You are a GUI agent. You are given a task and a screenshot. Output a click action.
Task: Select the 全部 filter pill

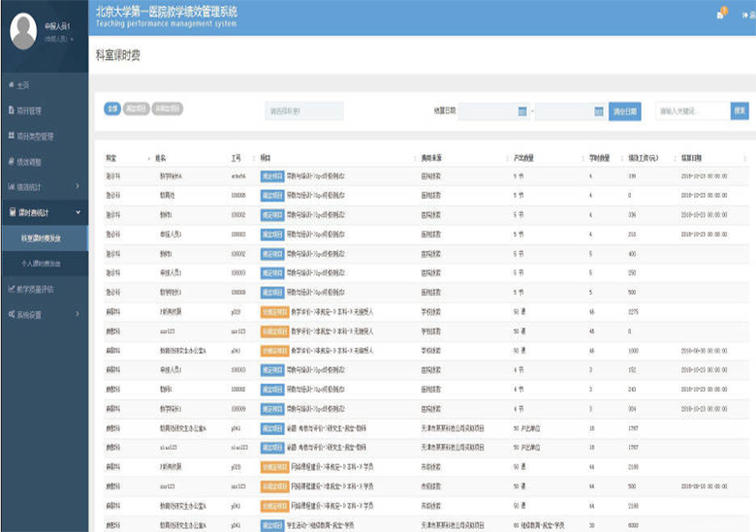(111, 110)
